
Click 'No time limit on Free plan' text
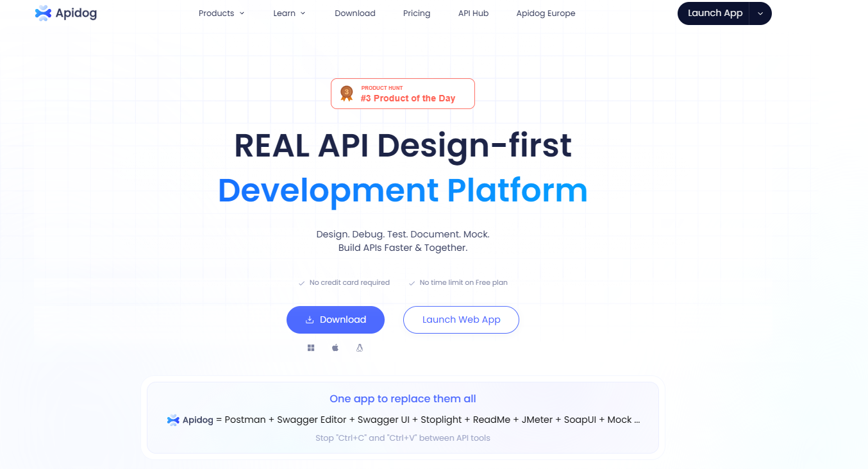[463, 282]
